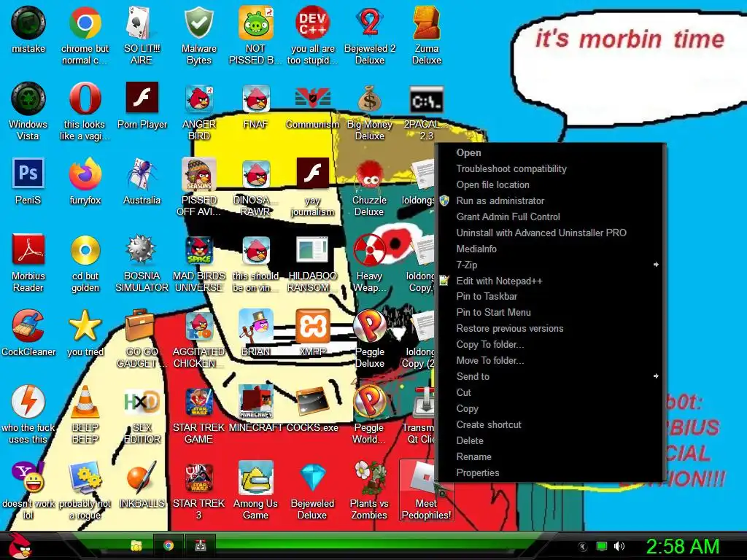Choose MediaInfo from the context menu
Screen dimensions: 747x560
tap(551, 249)
